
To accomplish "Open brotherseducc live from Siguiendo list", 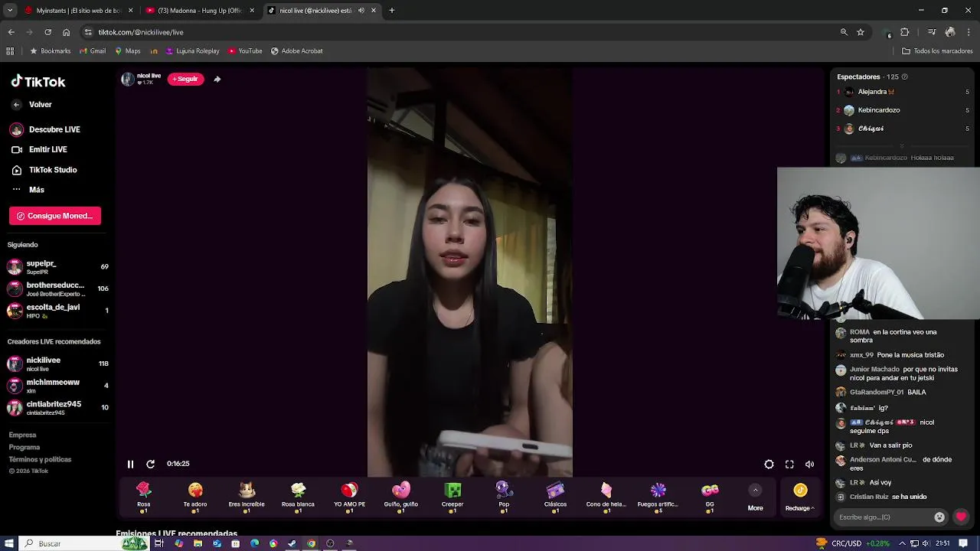I will [x=57, y=289].
